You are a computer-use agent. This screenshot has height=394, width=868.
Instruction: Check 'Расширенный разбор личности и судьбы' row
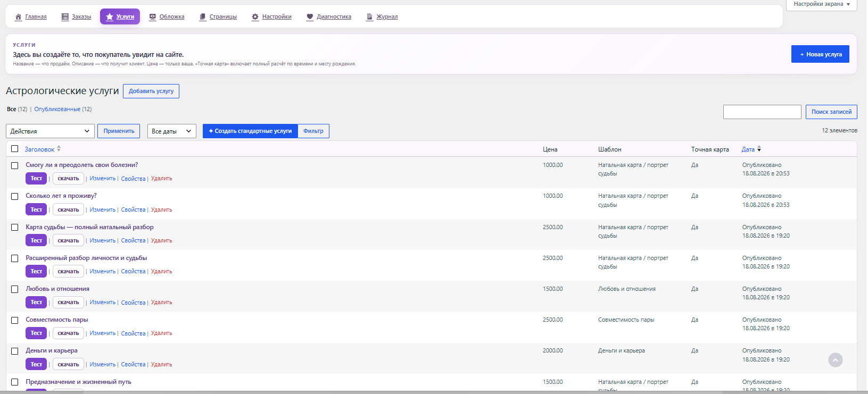tap(15, 258)
